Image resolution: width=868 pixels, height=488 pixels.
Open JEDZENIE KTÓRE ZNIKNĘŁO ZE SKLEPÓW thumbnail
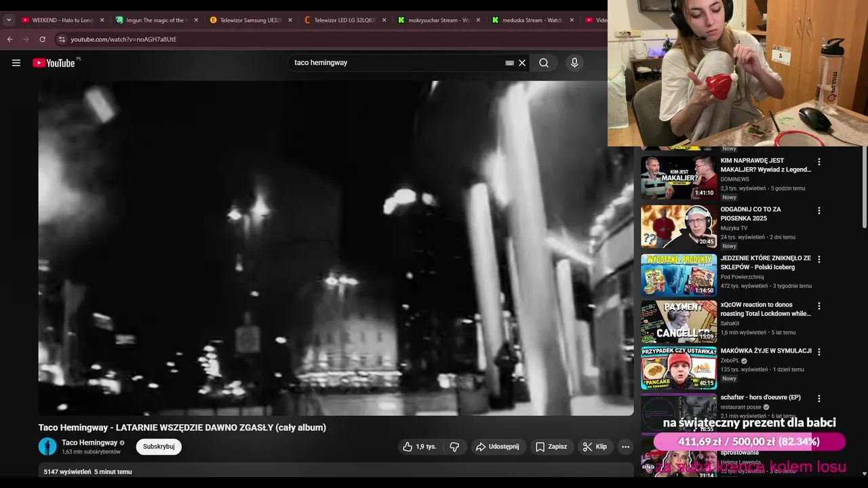679,275
